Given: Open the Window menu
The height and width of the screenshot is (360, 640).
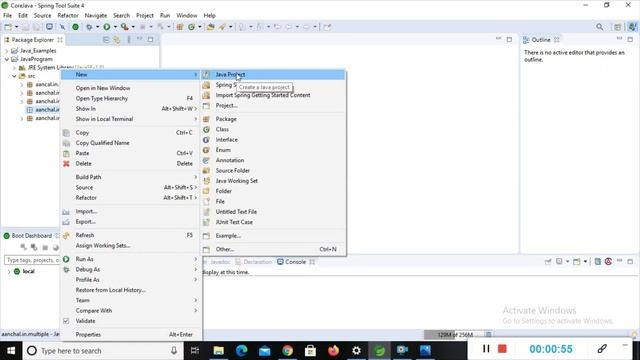Looking at the screenshot, I should tap(187, 16).
